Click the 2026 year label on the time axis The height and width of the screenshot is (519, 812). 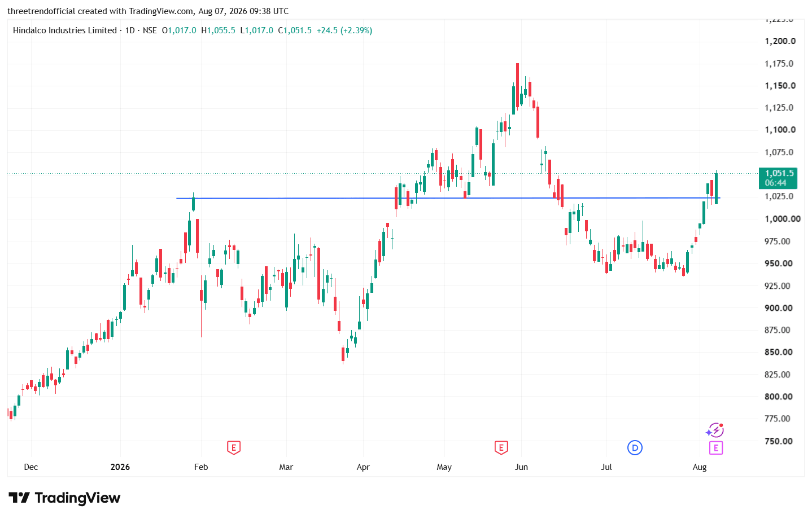pyautogui.click(x=120, y=467)
